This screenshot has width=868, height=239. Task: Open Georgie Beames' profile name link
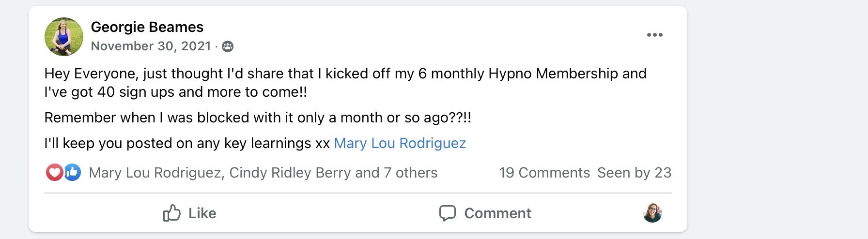tap(147, 27)
